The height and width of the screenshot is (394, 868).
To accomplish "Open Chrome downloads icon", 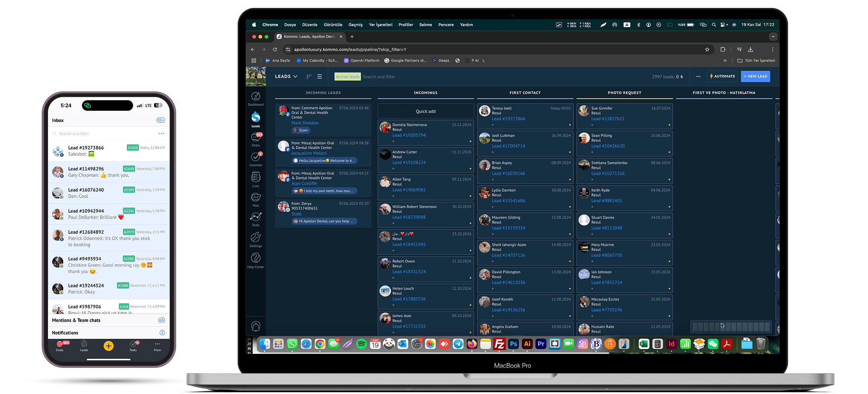I will pos(750,49).
